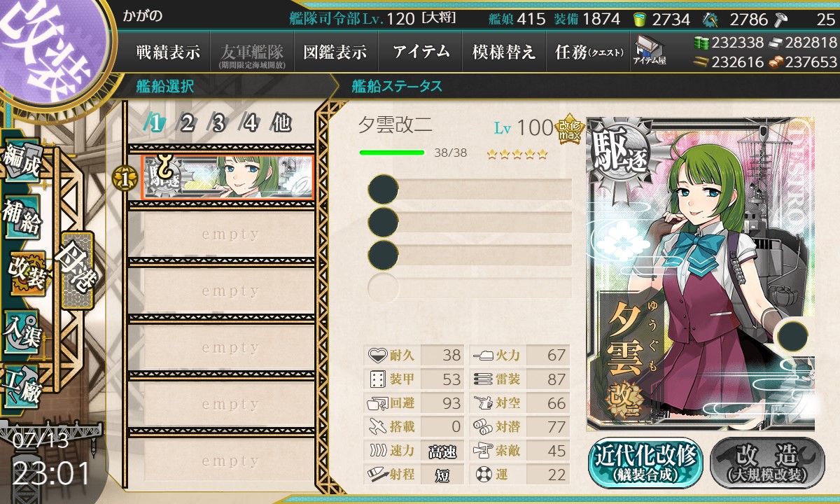840x504 pixels.
Task: Click 近代化改修 modernization button
Action: tap(646, 462)
